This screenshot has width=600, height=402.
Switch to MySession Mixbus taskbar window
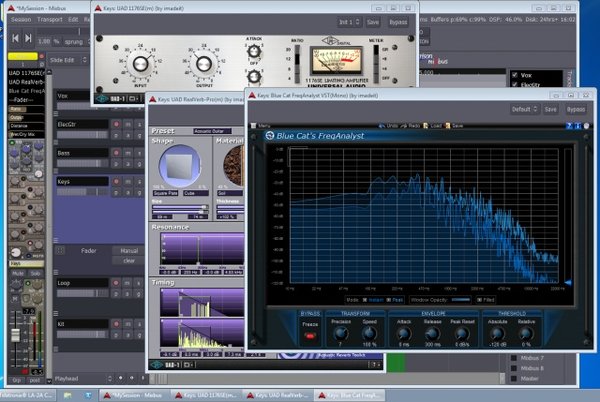point(134,395)
